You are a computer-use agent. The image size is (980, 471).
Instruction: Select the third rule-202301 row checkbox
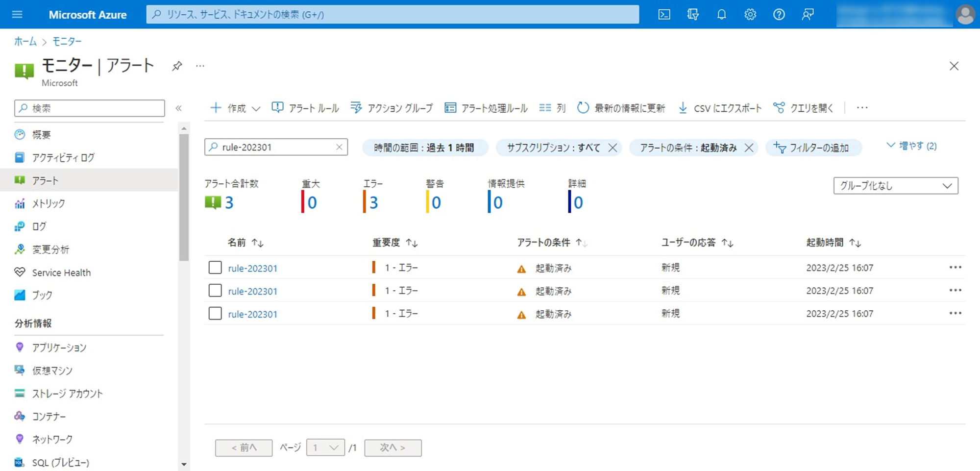tap(215, 314)
